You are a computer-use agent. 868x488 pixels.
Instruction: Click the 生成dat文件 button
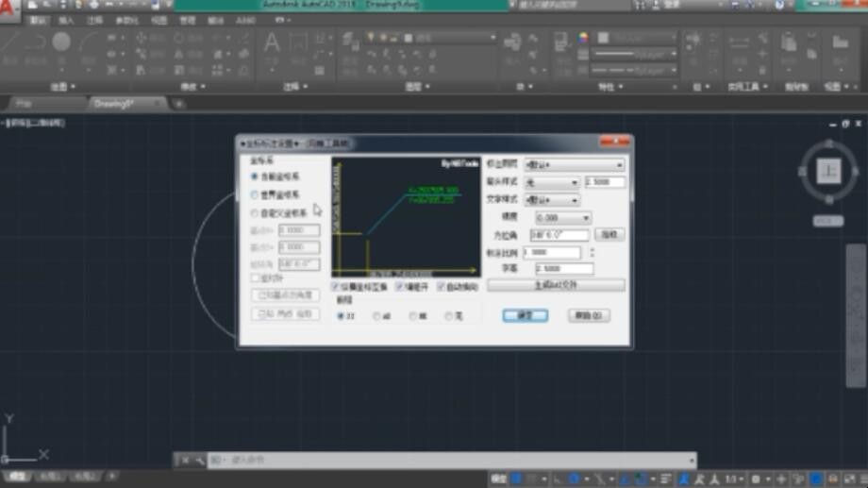point(556,285)
